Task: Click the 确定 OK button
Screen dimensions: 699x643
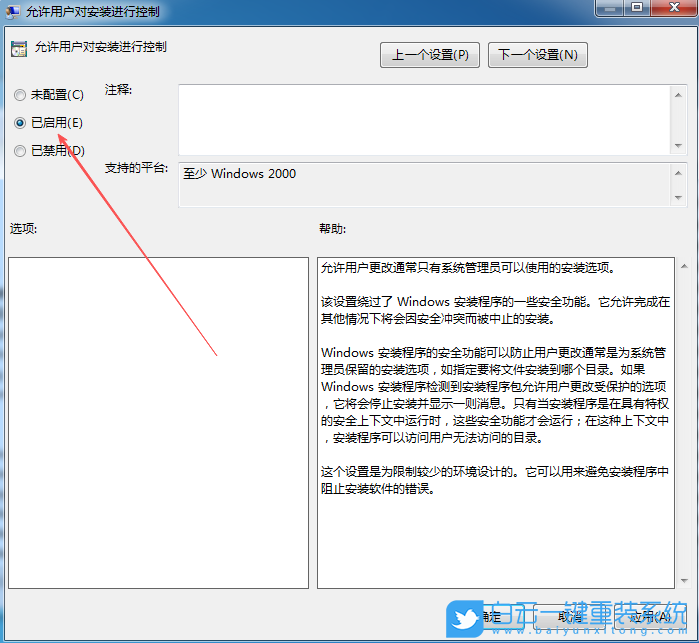Action: click(486, 617)
